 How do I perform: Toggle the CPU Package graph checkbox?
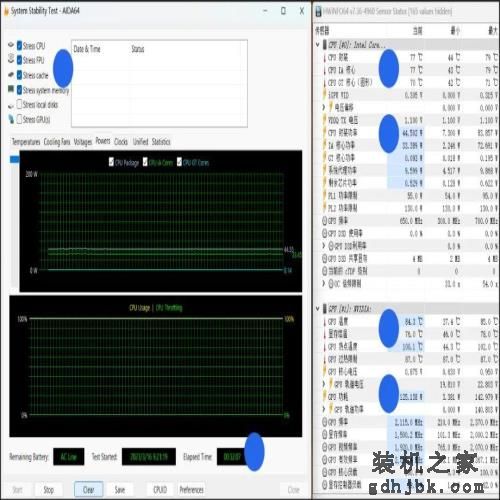[111, 162]
